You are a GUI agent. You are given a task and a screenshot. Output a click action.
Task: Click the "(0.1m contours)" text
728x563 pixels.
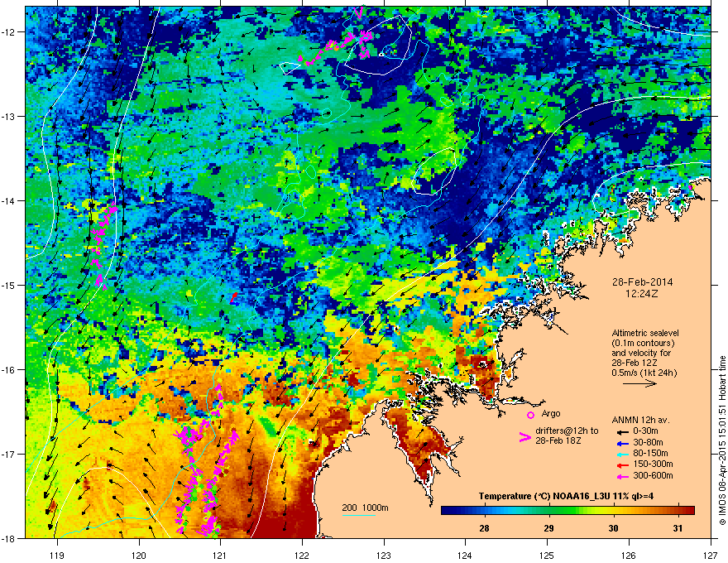pyautogui.click(x=643, y=343)
